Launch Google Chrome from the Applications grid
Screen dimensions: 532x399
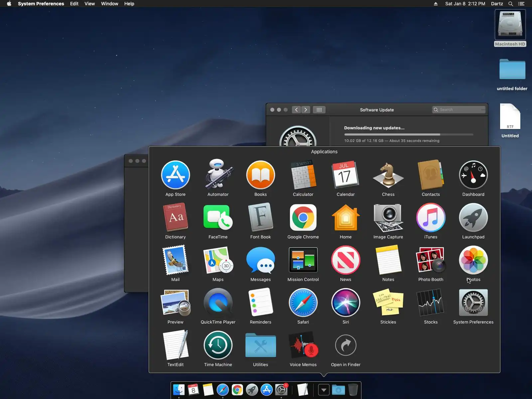[303, 218]
